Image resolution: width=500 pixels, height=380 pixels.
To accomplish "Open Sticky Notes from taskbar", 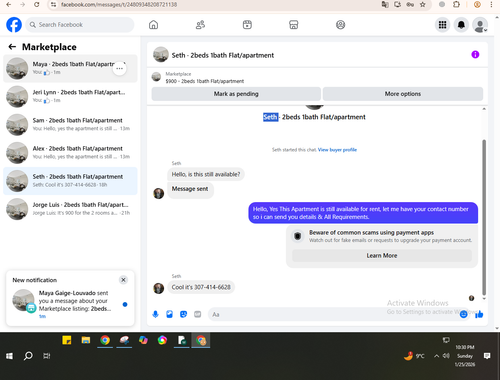I will click(x=67, y=340).
